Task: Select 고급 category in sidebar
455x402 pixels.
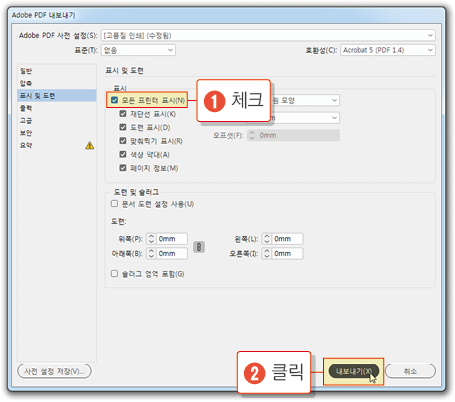Action: click(x=57, y=120)
